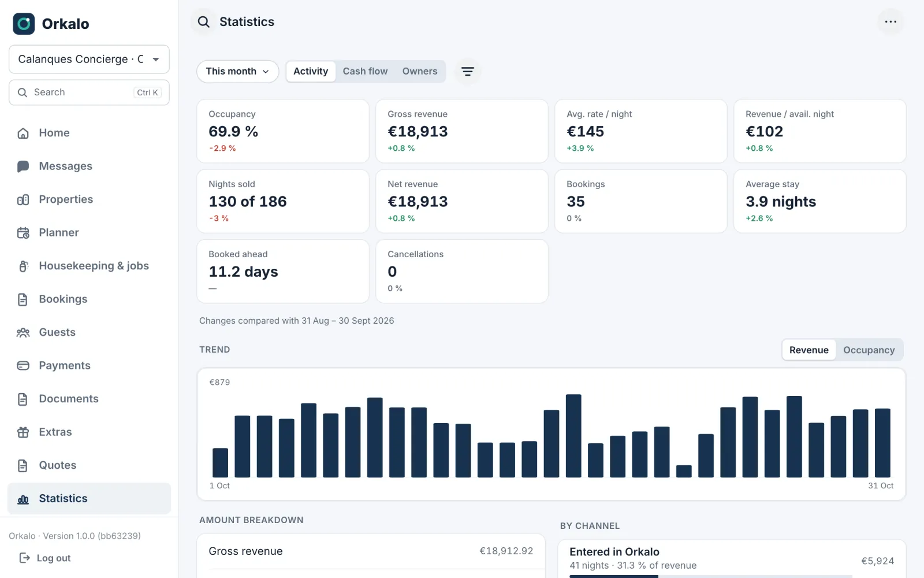Image resolution: width=924 pixels, height=578 pixels.
Task: Click the Documents file icon
Action: [23, 399]
